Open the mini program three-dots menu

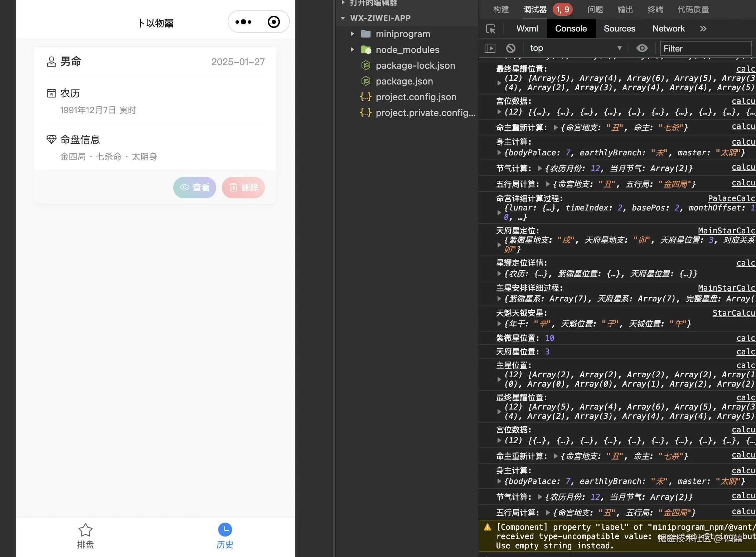pyautogui.click(x=243, y=22)
